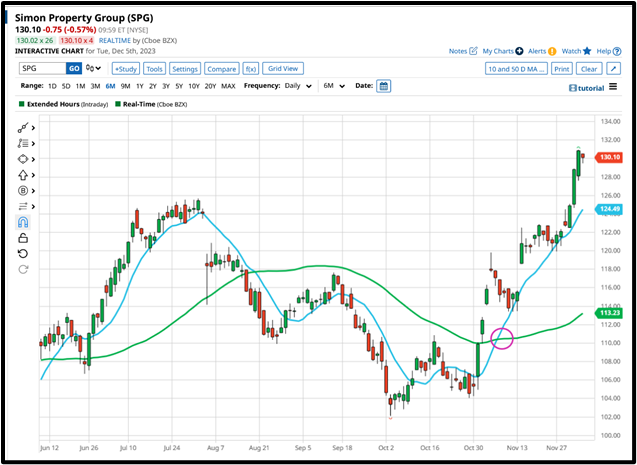
Task: Click the SPG symbol input field
Action: (x=43, y=68)
